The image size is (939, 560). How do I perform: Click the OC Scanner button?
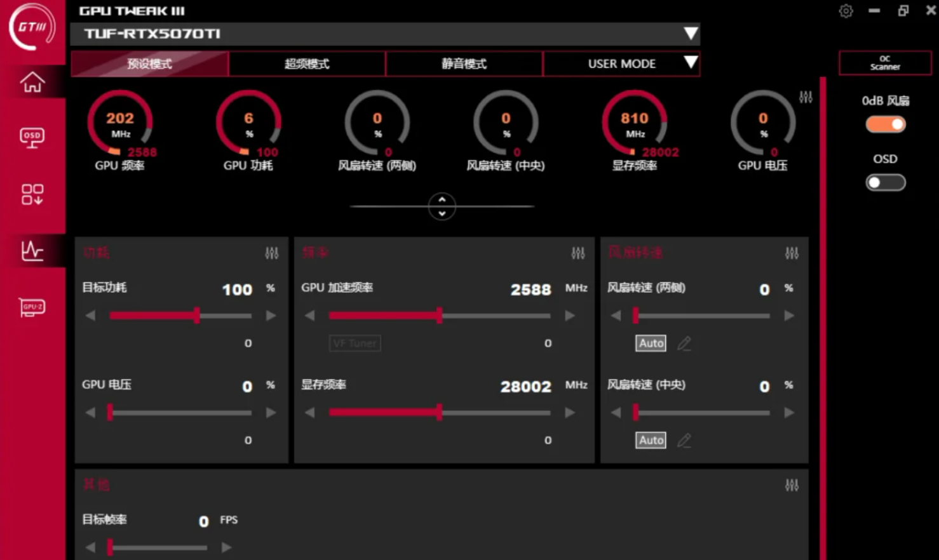coord(885,63)
